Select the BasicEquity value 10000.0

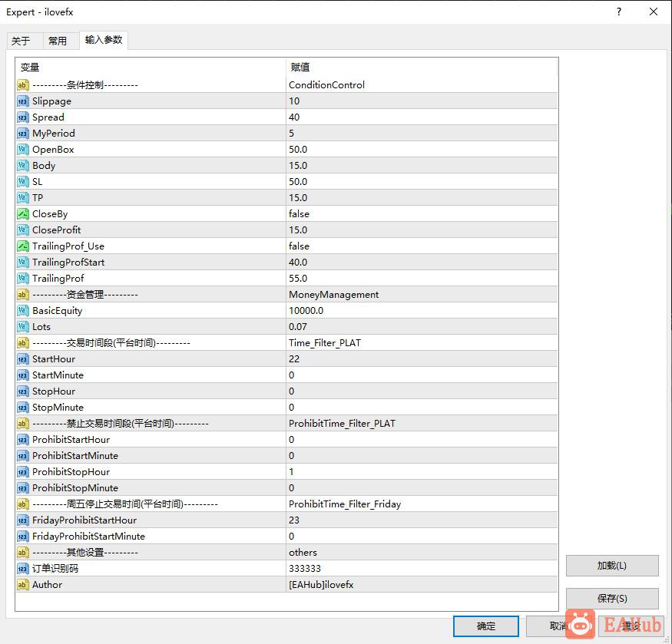coord(422,311)
